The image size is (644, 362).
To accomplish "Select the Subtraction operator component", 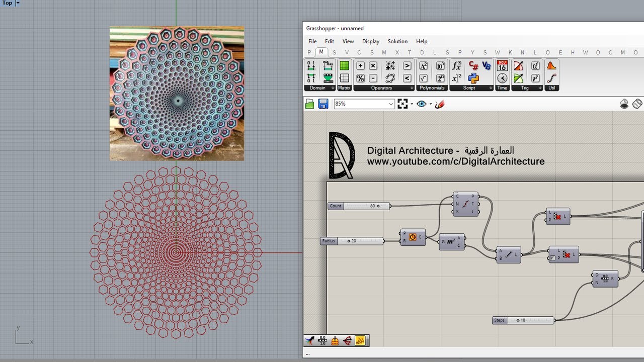I will (373, 78).
